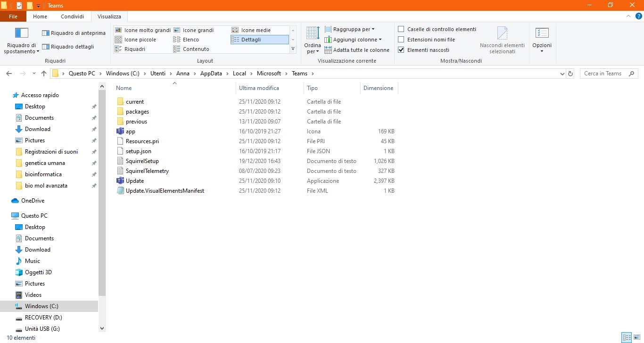This screenshot has height=343, width=644.
Task: Toggle Riquadro dettagli pane
Action: pos(68,47)
